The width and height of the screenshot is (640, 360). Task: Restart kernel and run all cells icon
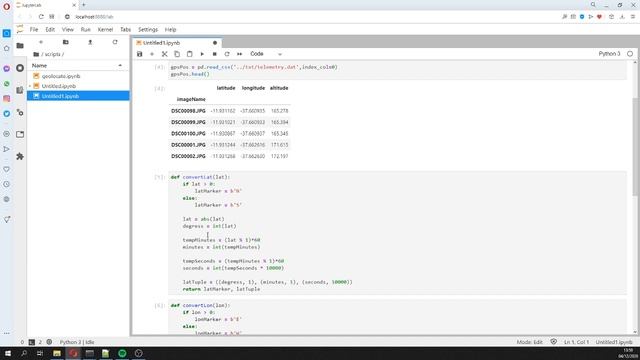pos(240,54)
